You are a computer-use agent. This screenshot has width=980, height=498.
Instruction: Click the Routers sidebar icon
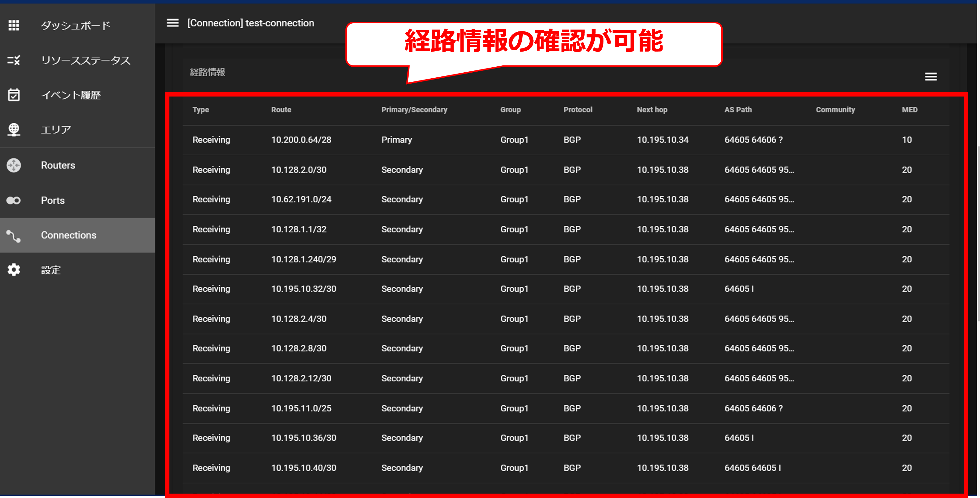[x=14, y=165]
